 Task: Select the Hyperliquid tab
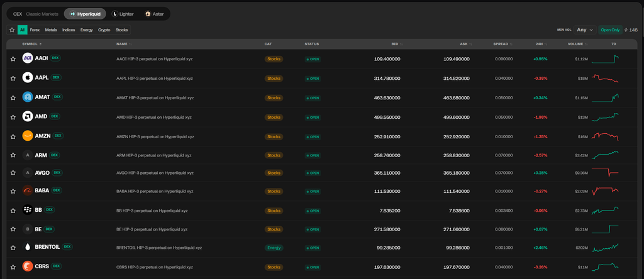[85, 14]
